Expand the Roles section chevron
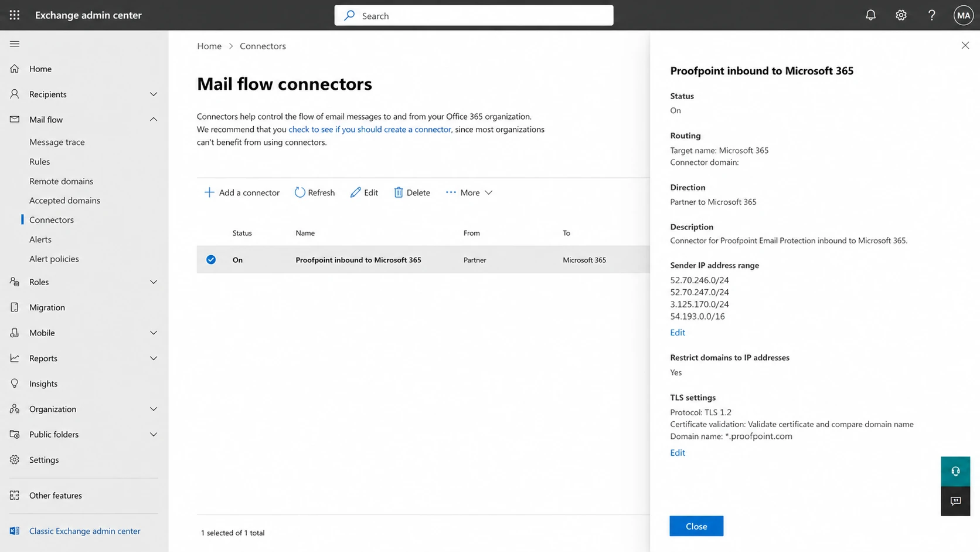980x552 pixels. coord(153,282)
